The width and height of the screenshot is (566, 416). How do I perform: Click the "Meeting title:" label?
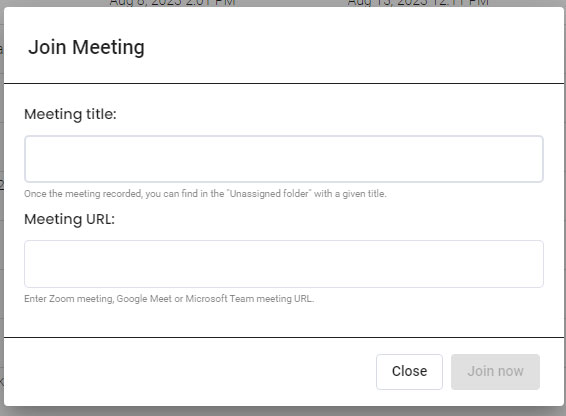pyautogui.click(x=70, y=114)
